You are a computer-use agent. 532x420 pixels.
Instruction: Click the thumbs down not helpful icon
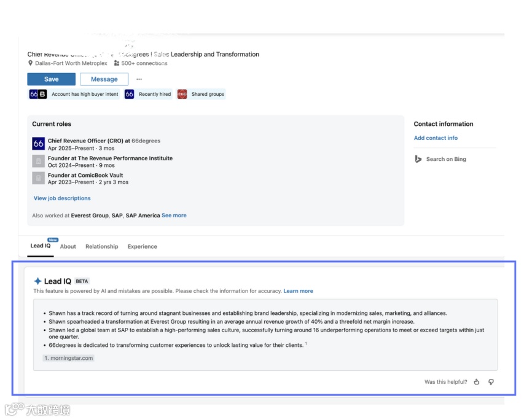click(x=491, y=382)
